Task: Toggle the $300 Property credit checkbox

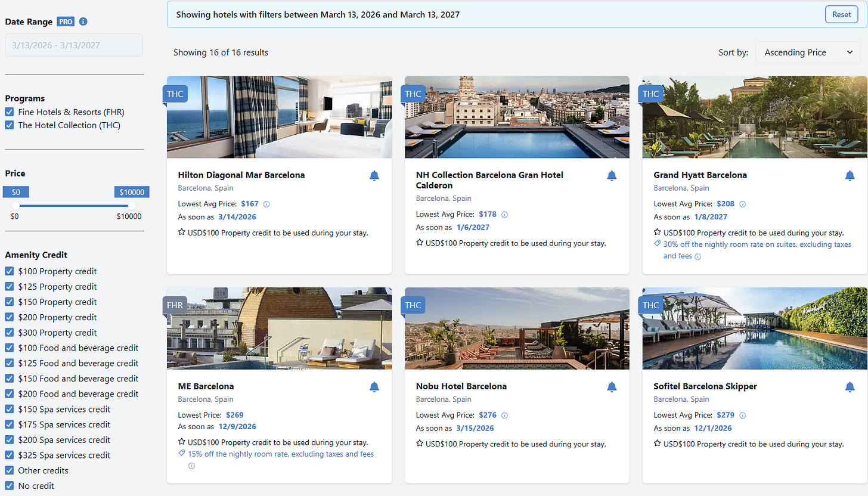Action: pyautogui.click(x=10, y=333)
